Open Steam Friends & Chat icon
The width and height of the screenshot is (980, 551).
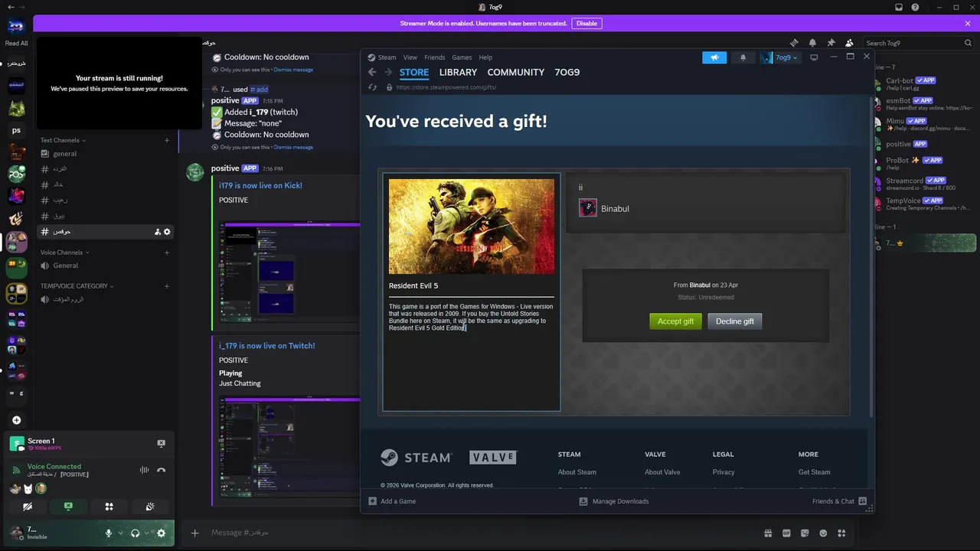coord(863,501)
